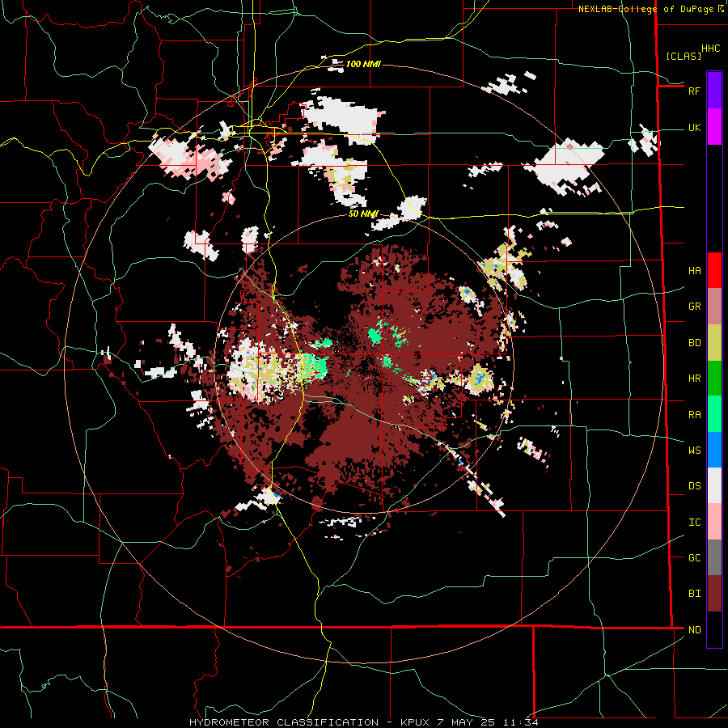Click the HR legend label
The width and height of the screenshot is (728, 728).
(x=694, y=379)
